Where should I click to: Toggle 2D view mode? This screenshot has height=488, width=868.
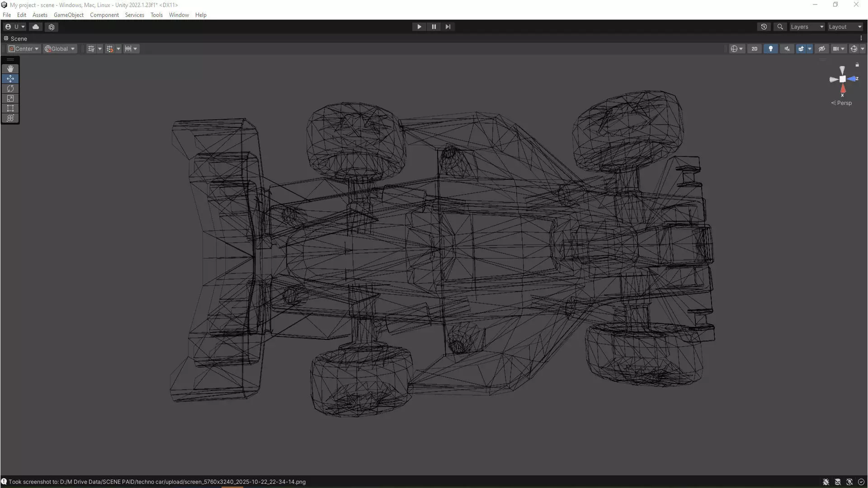(x=754, y=49)
